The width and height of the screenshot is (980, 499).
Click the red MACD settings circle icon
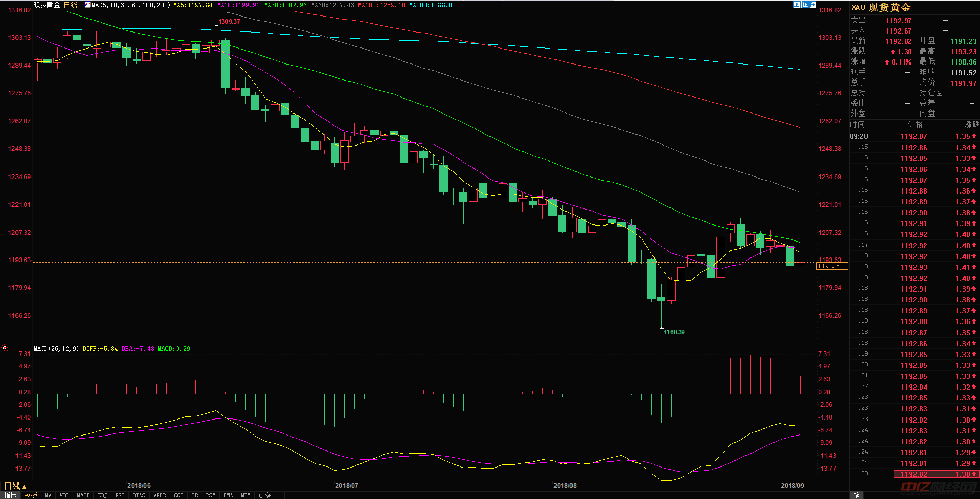click(x=5, y=348)
